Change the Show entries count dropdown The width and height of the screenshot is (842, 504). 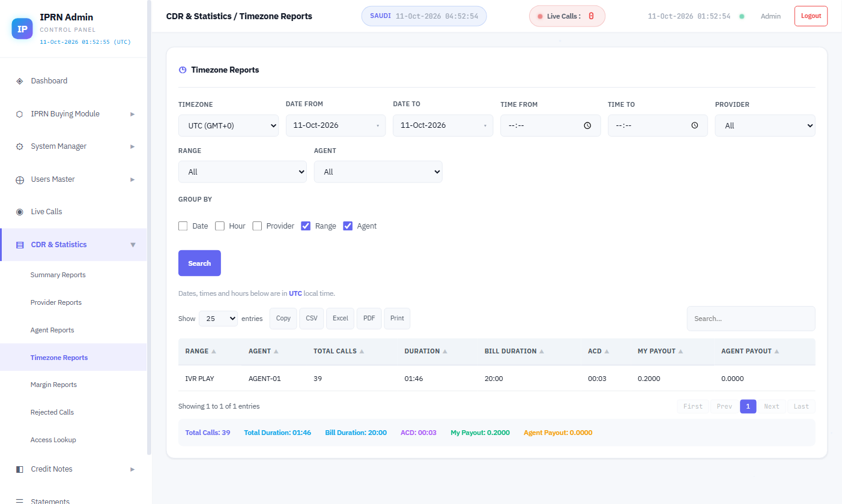[x=219, y=319]
